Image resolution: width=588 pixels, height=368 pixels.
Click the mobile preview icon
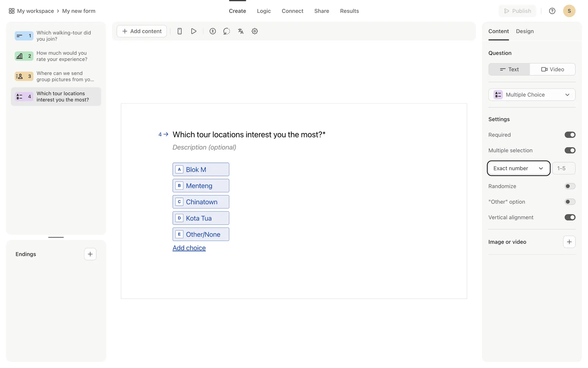180,31
